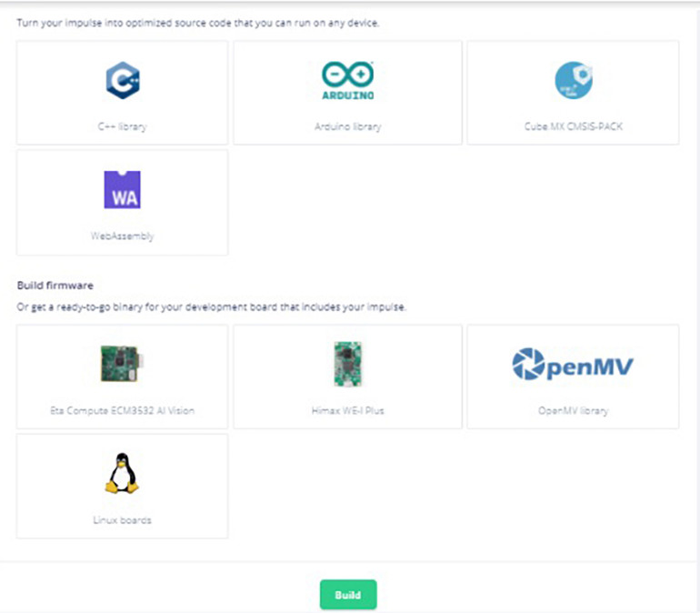Click the "Himax WE-I Plus" caption

(347, 410)
